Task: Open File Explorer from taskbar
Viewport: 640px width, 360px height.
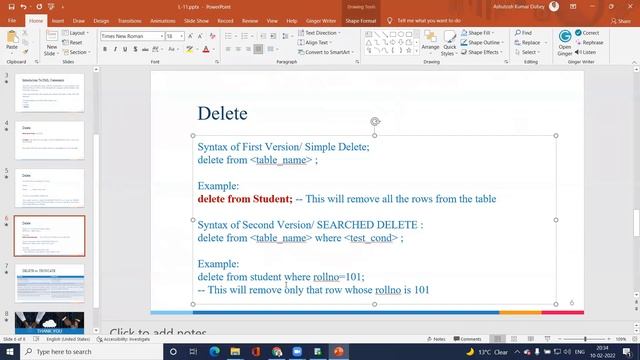Action: [235, 351]
